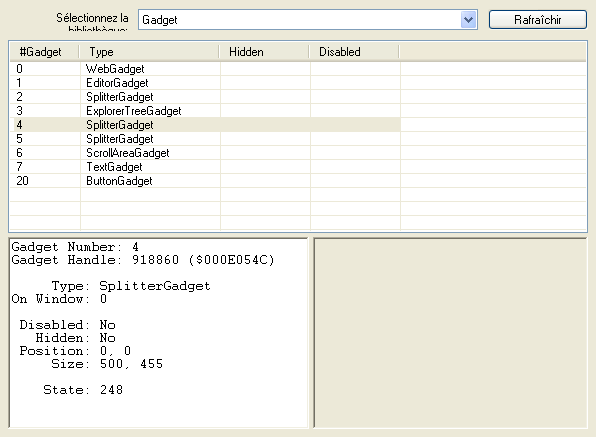Click the Disabled column header
Screen dimensions: 596x437
[354, 52]
